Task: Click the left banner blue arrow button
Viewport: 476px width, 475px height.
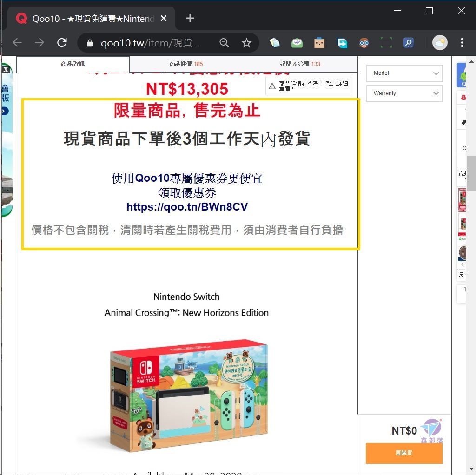Action: click(x=5, y=111)
